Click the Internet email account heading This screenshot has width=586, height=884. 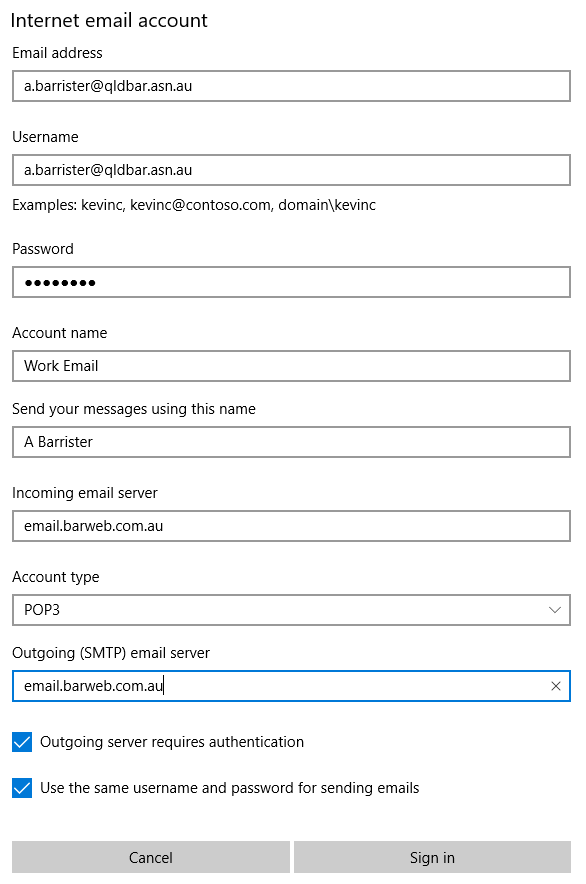[109, 20]
